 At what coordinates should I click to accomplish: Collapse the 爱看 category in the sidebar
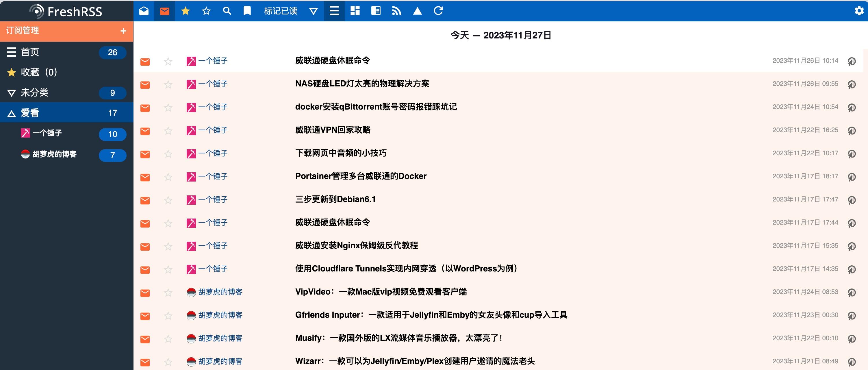[11, 113]
